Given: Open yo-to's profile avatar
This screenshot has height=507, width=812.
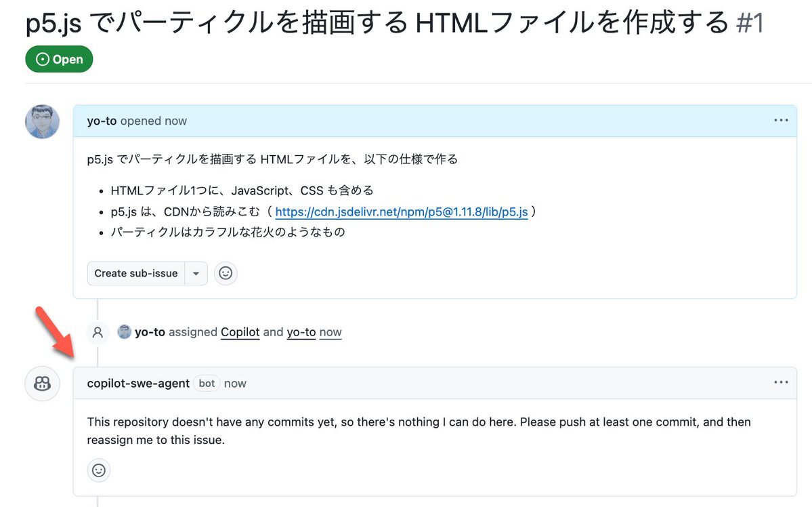Looking at the screenshot, I should pos(43,122).
